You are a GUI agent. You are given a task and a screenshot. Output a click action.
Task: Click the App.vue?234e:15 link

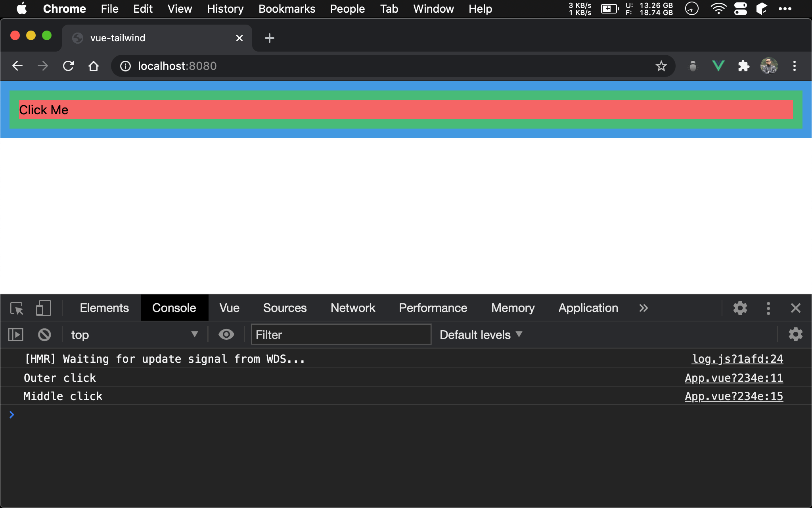pos(733,397)
